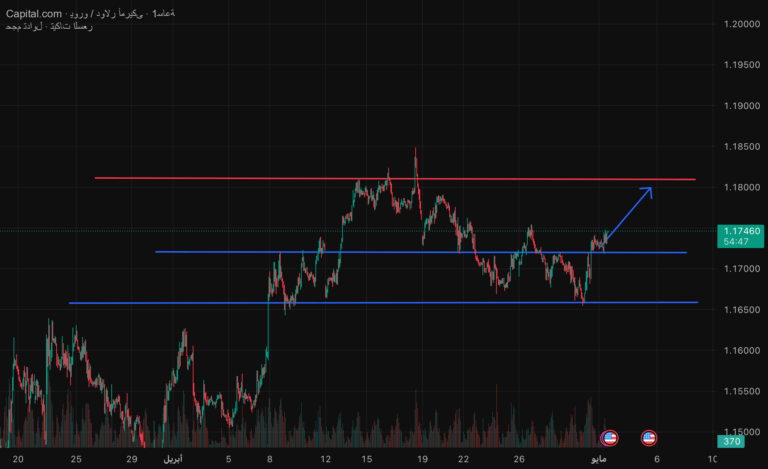Click the مايو month label on time axis

(x=599, y=459)
